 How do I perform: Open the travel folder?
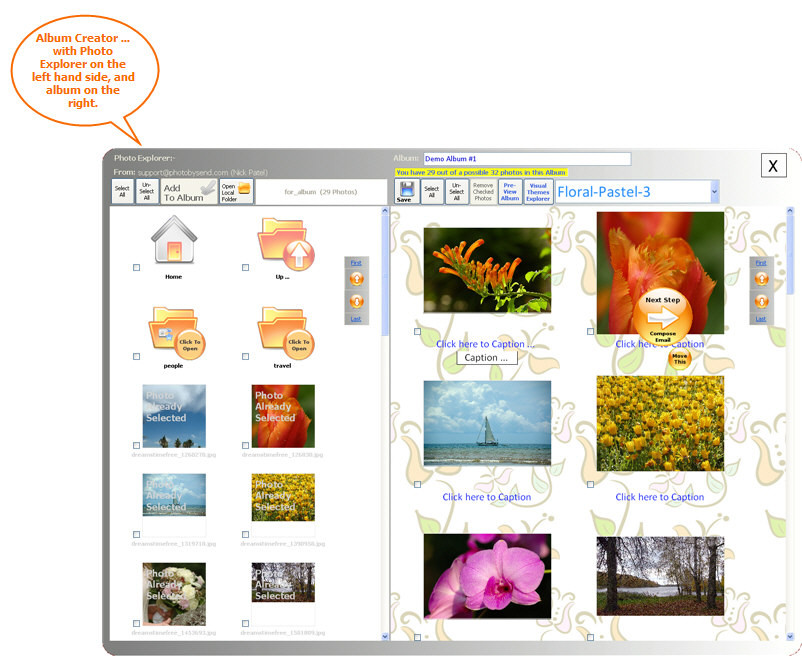coord(285,333)
